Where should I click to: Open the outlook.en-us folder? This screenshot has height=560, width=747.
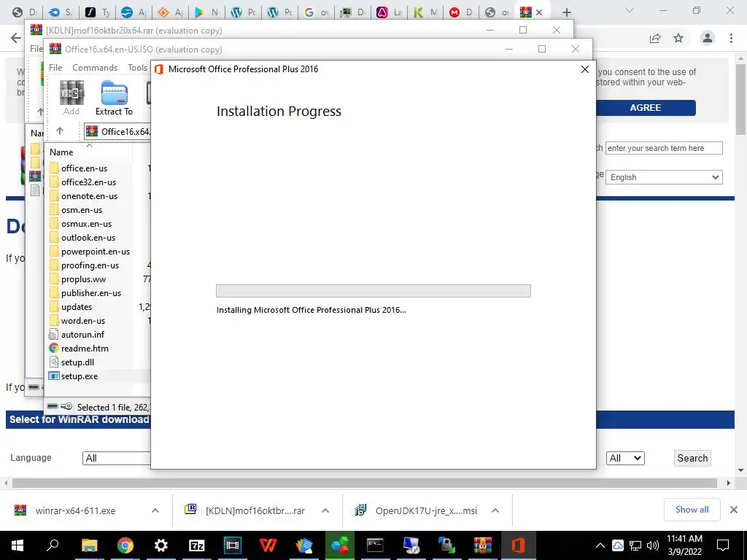pos(88,238)
